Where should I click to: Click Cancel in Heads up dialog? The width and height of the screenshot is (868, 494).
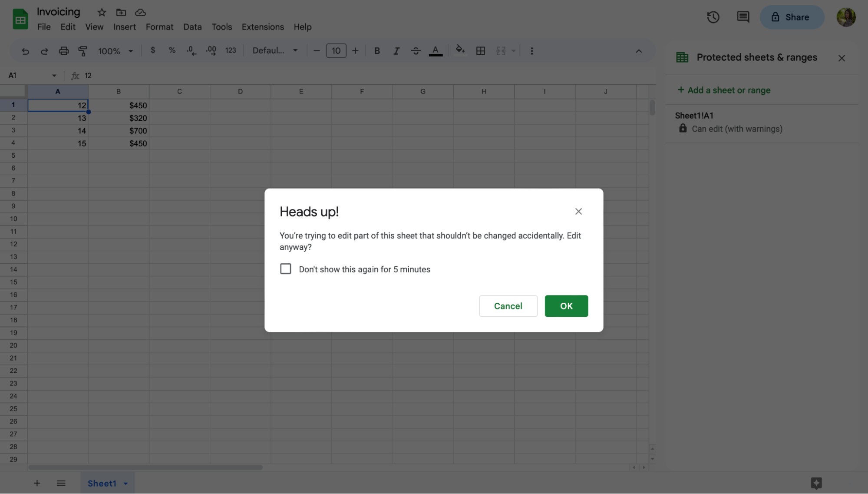(508, 306)
